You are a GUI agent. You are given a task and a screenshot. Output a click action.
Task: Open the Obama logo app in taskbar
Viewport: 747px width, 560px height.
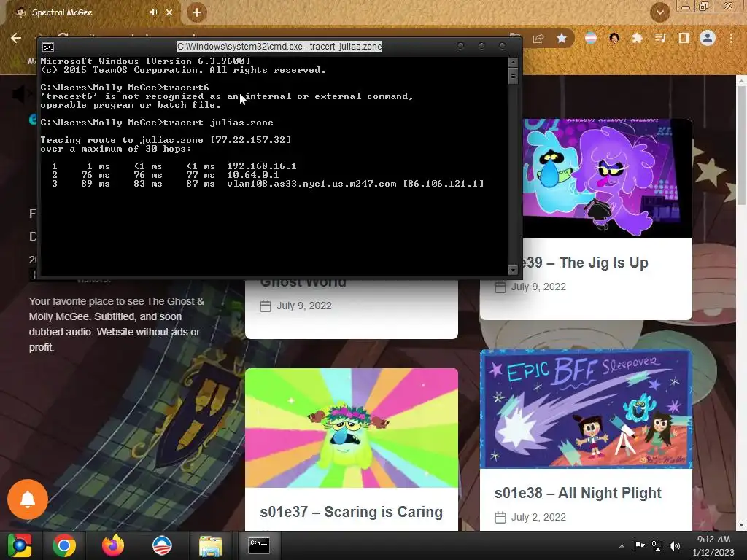click(161, 545)
